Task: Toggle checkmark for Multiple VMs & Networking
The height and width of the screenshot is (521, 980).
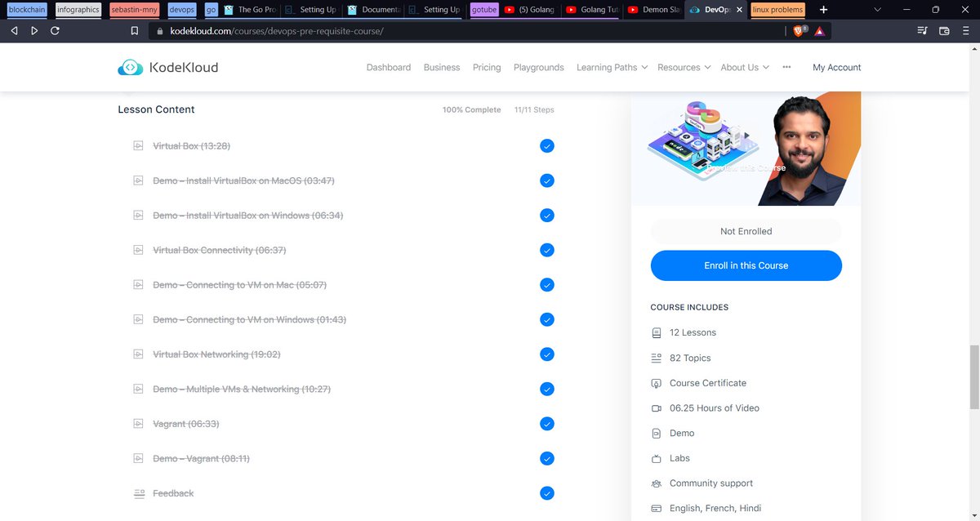Action: click(547, 389)
